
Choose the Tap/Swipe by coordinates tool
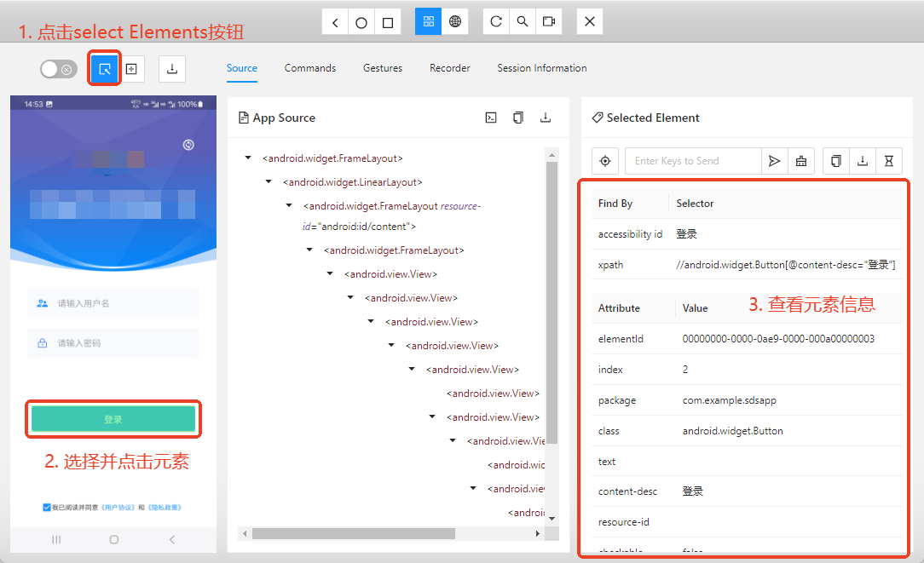coord(131,69)
